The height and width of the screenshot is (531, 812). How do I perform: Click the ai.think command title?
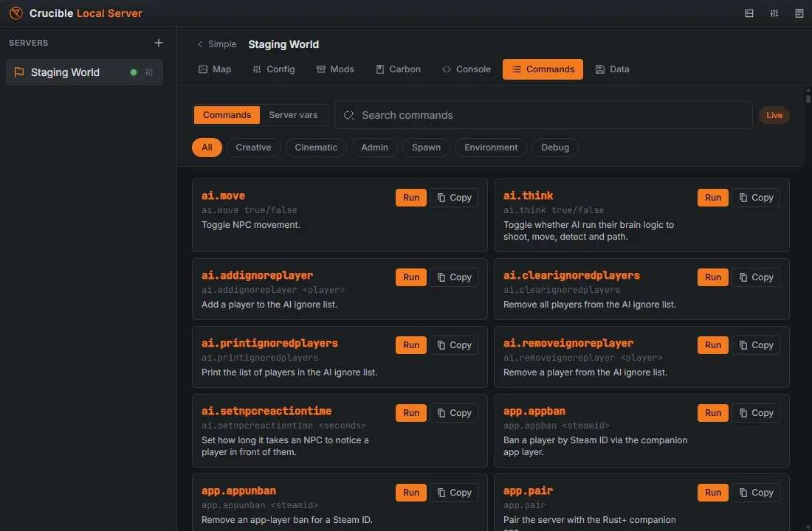pyautogui.click(x=529, y=195)
